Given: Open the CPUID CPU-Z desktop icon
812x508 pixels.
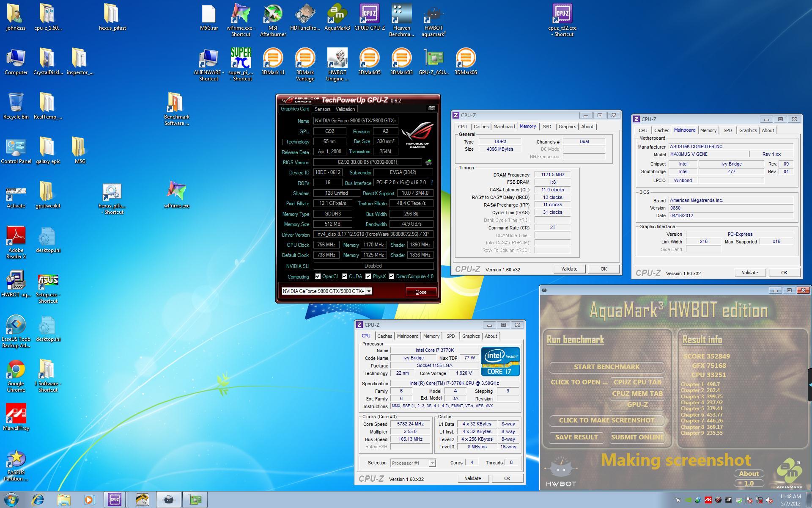Looking at the screenshot, I should click(369, 17).
